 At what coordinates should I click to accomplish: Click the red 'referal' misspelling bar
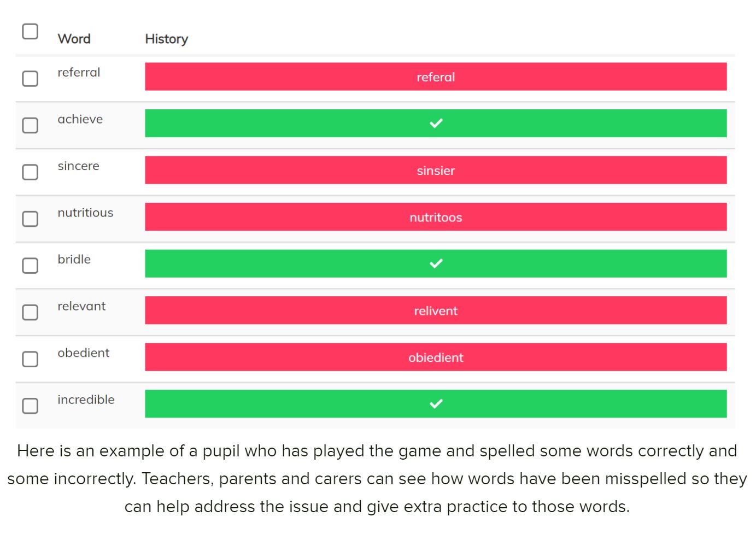click(436, 77)
